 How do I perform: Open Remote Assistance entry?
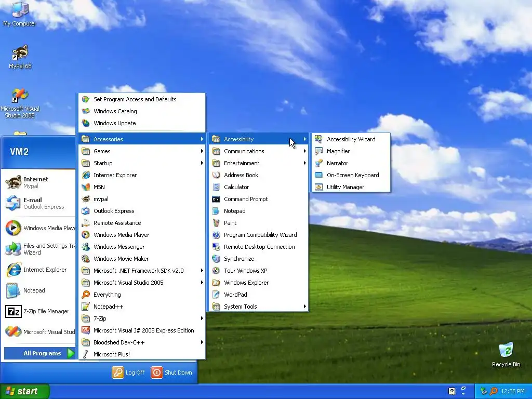pyautogui.click(x=142, y=223)
